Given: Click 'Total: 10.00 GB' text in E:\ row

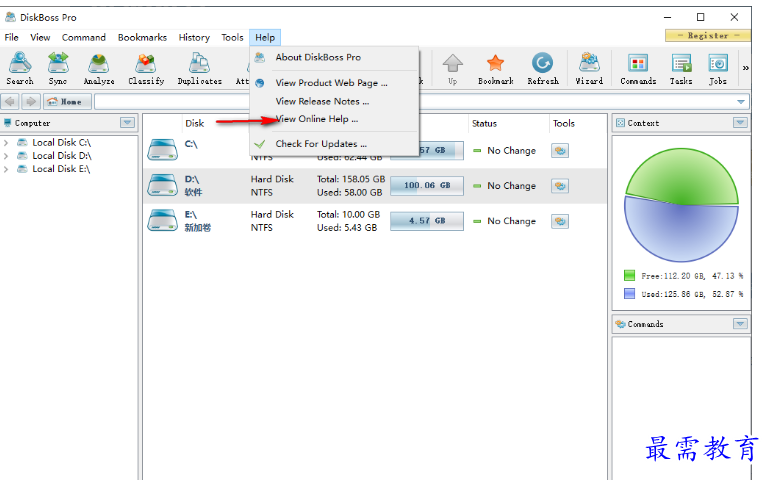Looking at the screenshot, I should [x=348, y=214].
